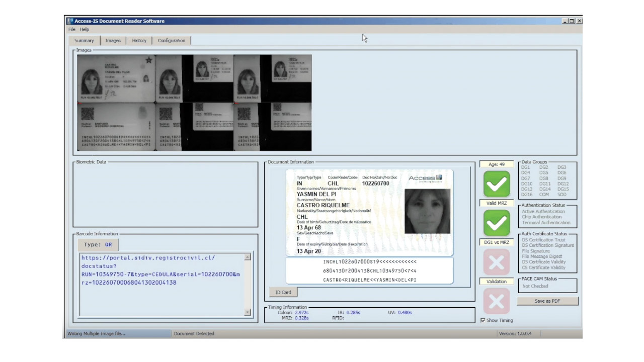644x362 pixels.
Task: Click the DG1 label in Data Groups panel
Action: [x=526, y=167]
